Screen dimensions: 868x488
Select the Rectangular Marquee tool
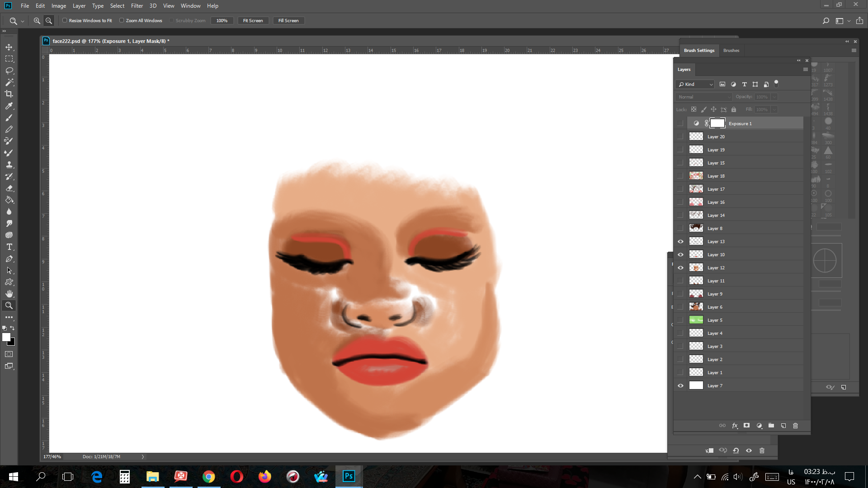pyautogui.click(x=9, y=59)
